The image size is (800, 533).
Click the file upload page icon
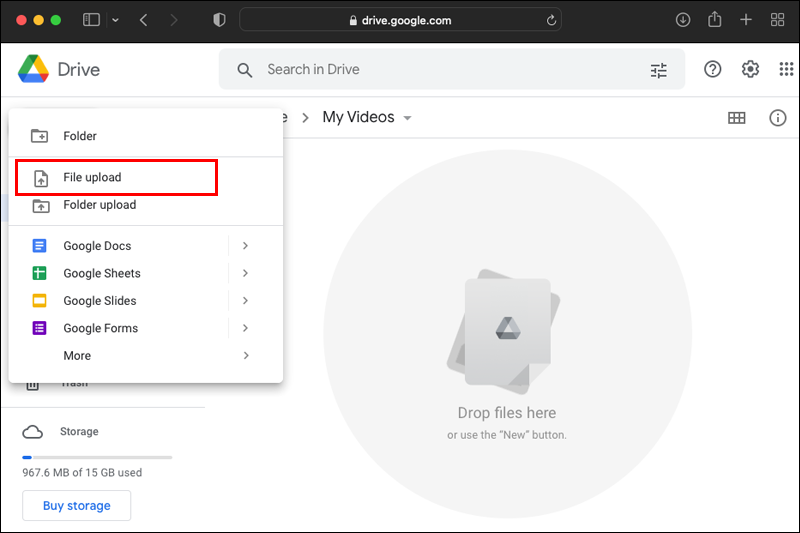click(x=41, y=178)
